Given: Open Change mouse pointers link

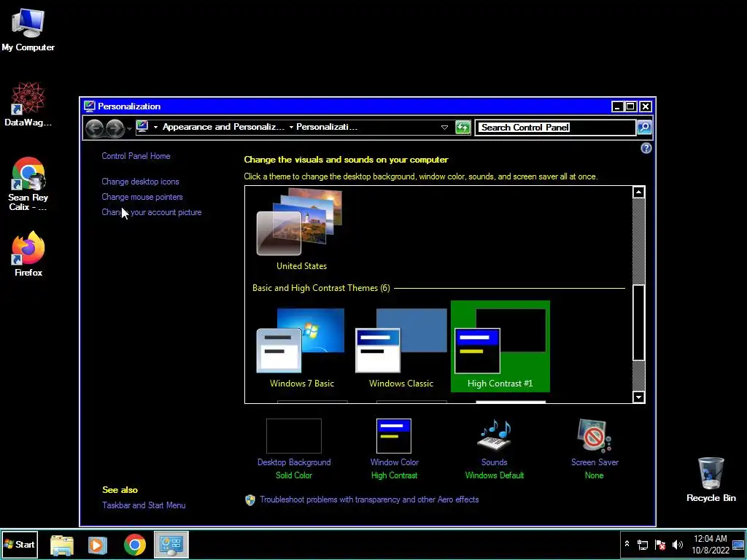Looking at the screenshot, I should (x=142, y=197).
